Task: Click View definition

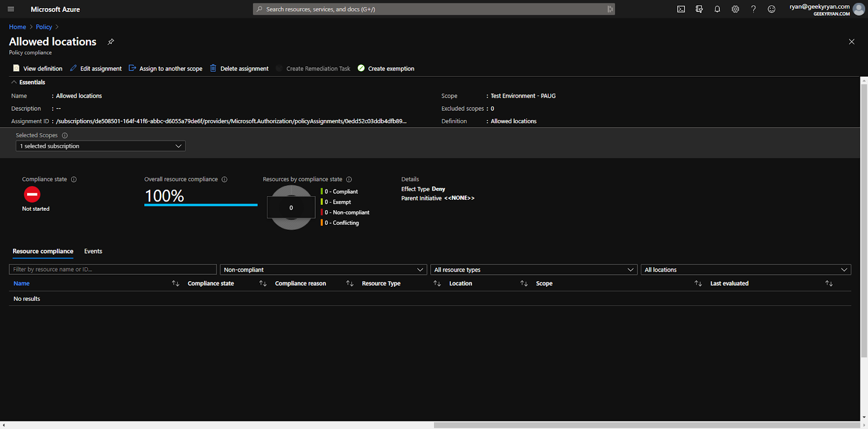Action: 37,68
